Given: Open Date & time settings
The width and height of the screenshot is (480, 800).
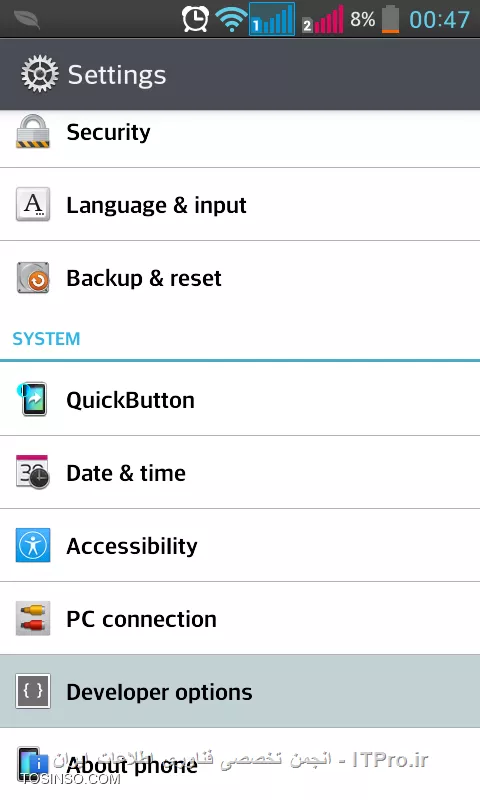Looking at the screenshot, I should click(240, 472).
